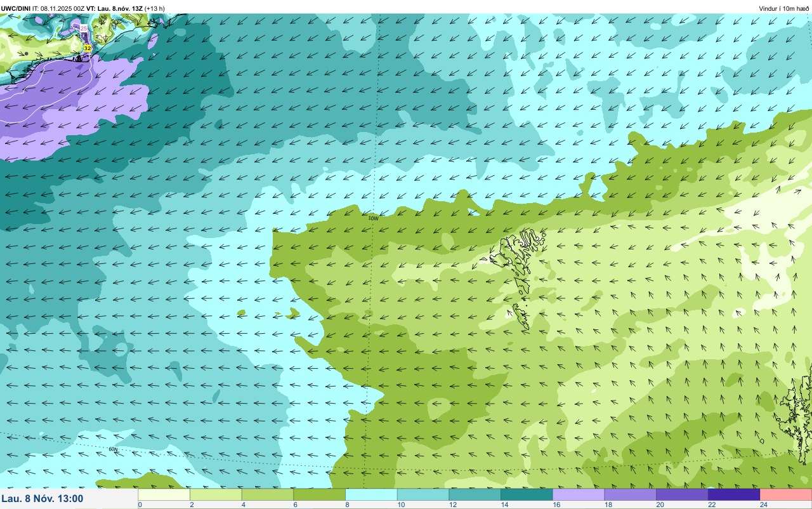Click legend scale number 12
The height and width of the screenshot is (509, 812).
tap(452, 505)
